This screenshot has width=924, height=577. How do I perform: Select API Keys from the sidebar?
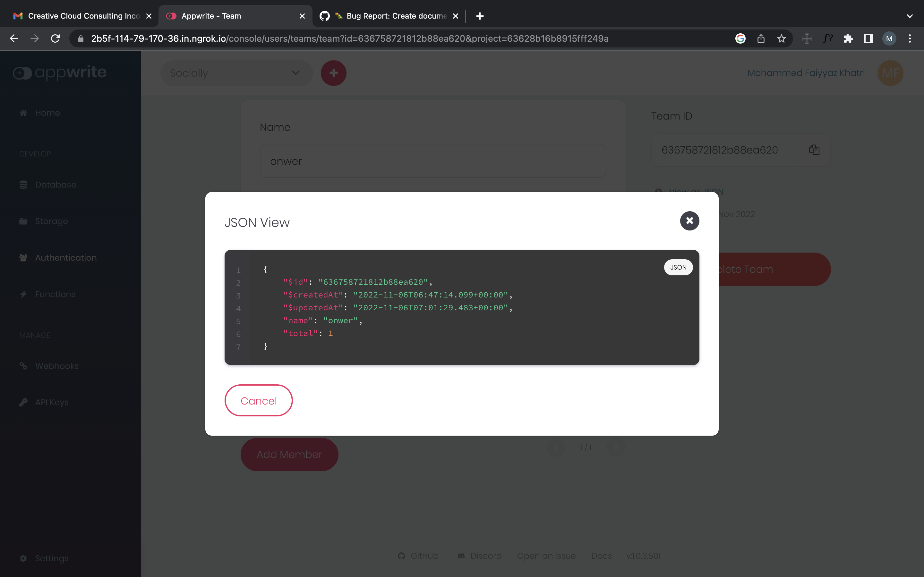pos(52,402)
